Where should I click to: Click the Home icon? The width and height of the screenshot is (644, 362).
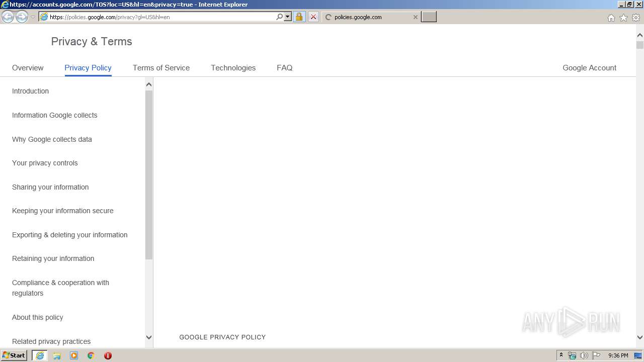point(611,18)
